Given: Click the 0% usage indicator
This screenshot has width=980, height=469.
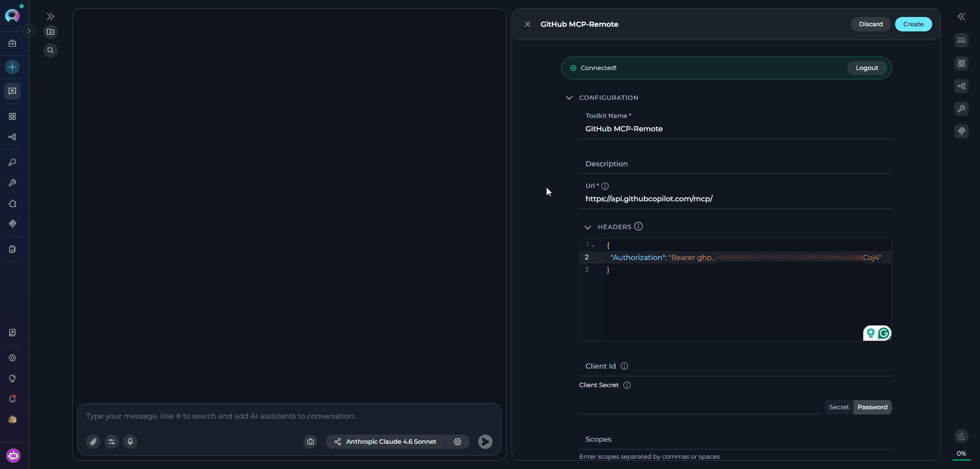Looking at the screenshot, I should 961,454.
